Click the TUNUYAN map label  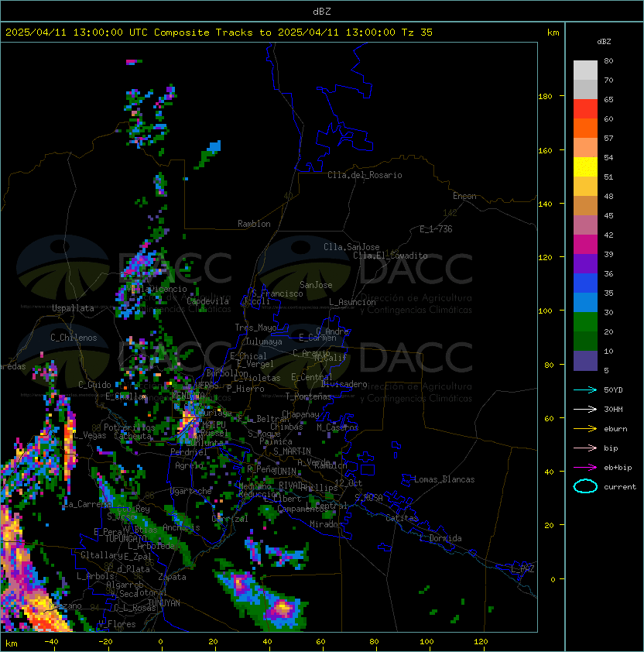[x=164, y=603]
